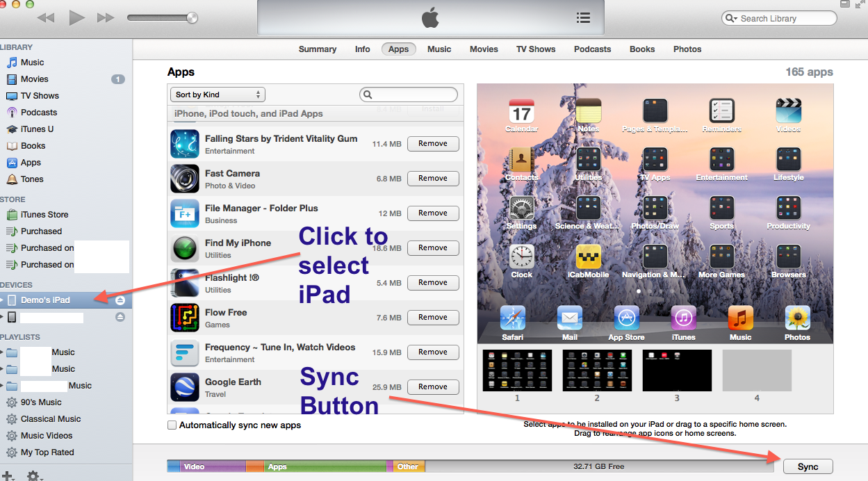Select the Reminders app on home screen
This screenshot has width=868, height=481.
(x=721, y=111)
